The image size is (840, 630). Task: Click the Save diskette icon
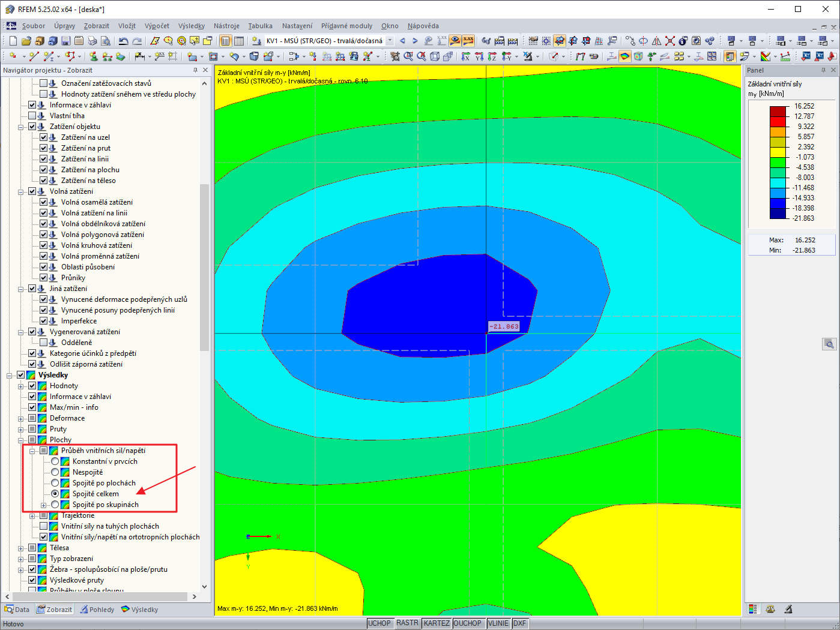65,41
